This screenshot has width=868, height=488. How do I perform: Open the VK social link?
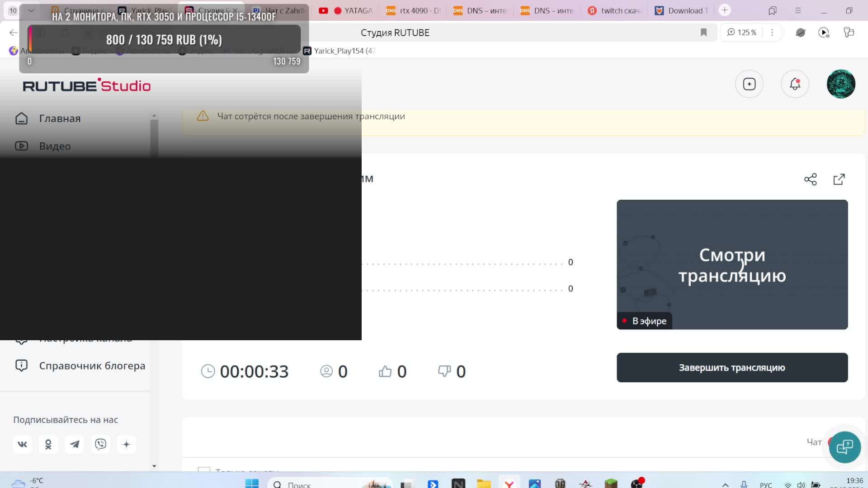click(x=22, y=444)
